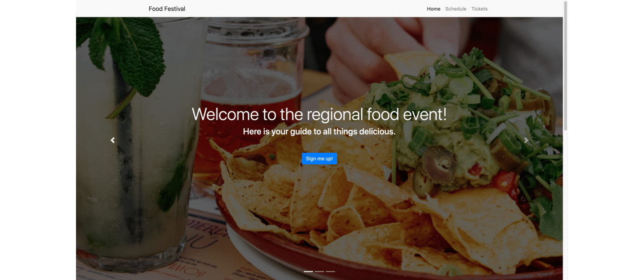644x280 pixels.
Task: Jump to the third slide indicator
Action: [330, 271]
